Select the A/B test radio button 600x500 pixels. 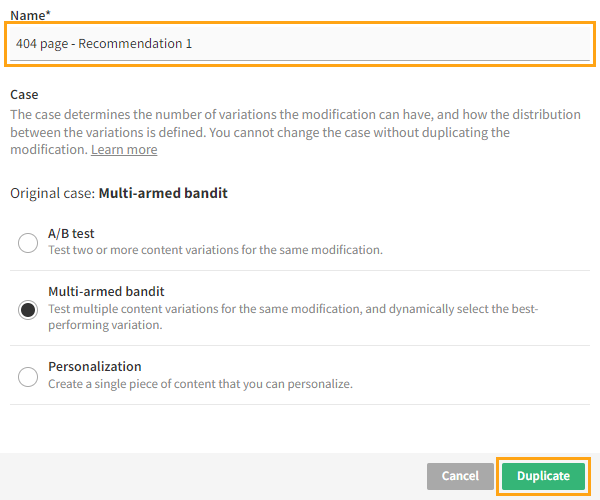28,242
